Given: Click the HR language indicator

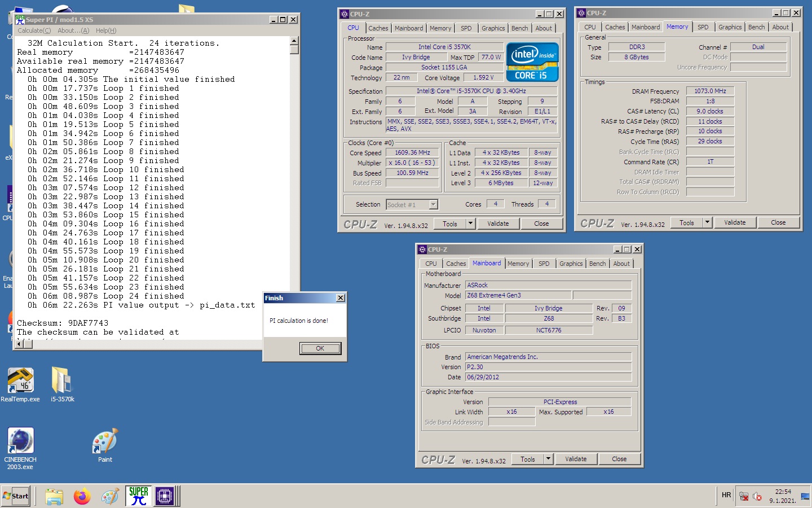Looking at the screenshot, I should (726, 495).
